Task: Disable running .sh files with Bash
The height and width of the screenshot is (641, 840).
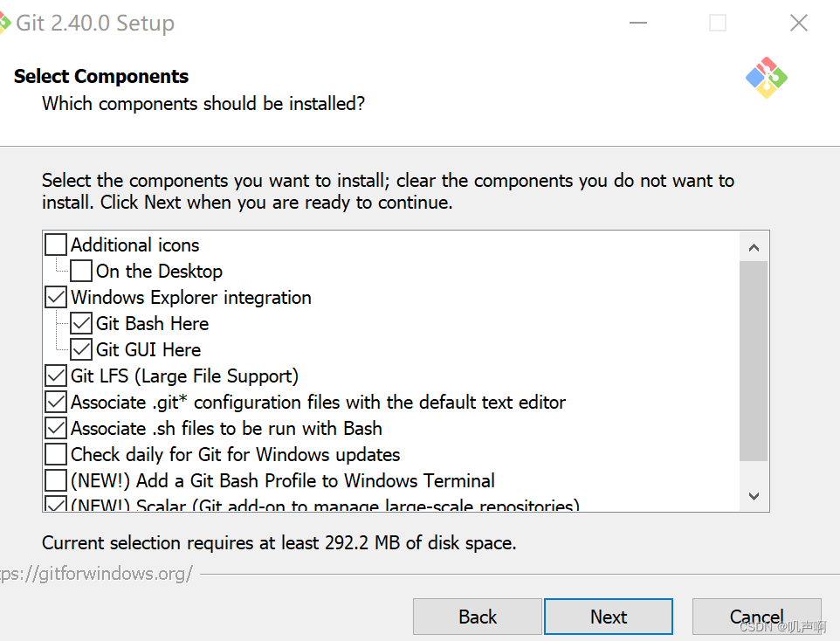Action: pyautogui.click(x=55, y=428)
